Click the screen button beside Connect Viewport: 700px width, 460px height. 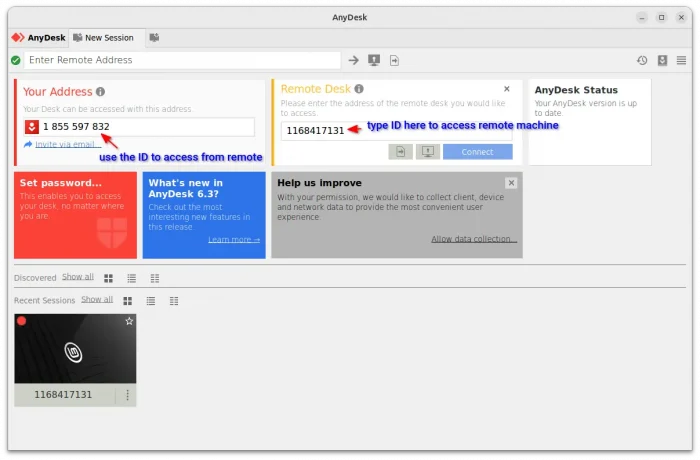click(428, 152)
